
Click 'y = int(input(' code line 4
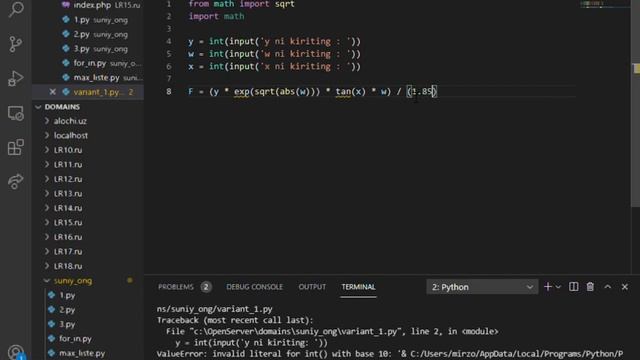[274, 41]
